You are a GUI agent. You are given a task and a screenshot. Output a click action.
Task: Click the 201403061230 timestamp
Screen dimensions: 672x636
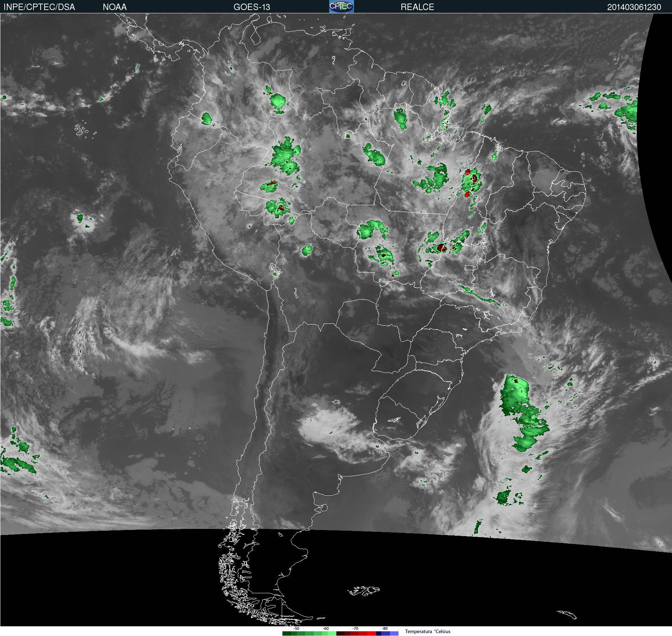point(634,7)
